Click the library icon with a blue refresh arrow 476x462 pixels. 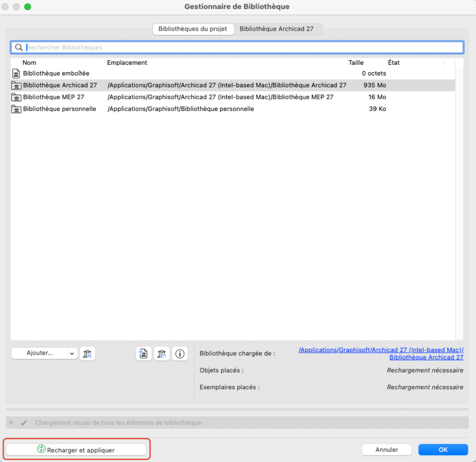162,354
